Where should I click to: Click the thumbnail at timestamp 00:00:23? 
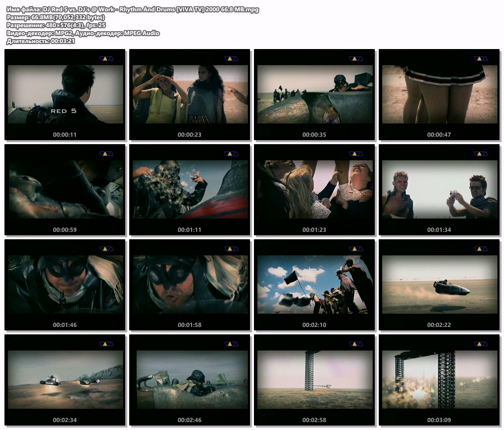[x=190, y=95]
